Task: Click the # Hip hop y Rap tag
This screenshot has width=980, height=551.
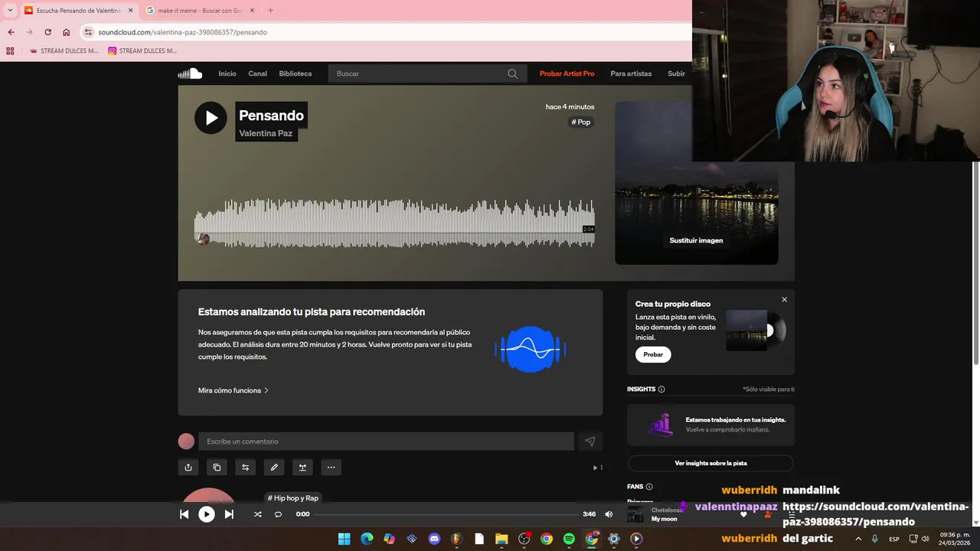Action: pyautogui.click(x=292, y=498)
